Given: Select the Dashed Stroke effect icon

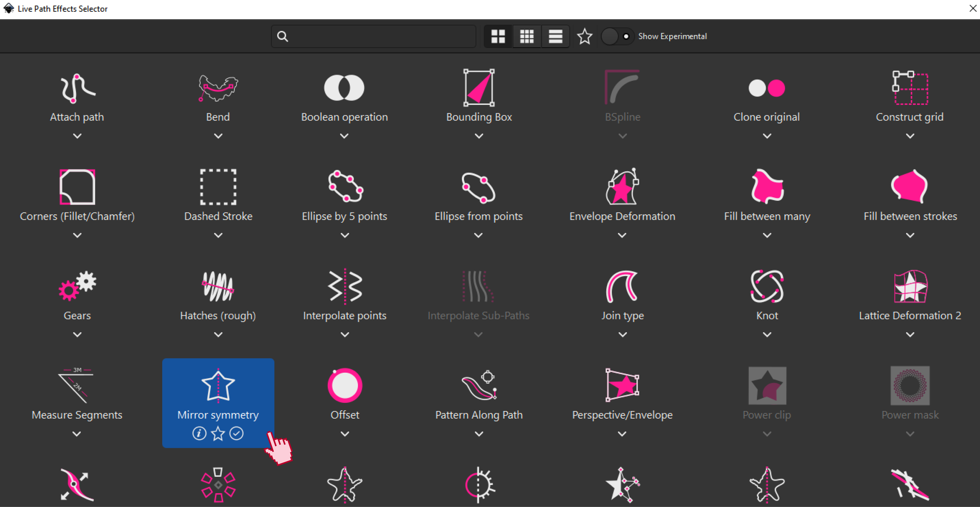Looking at the screenshot, I should point(218,187).
